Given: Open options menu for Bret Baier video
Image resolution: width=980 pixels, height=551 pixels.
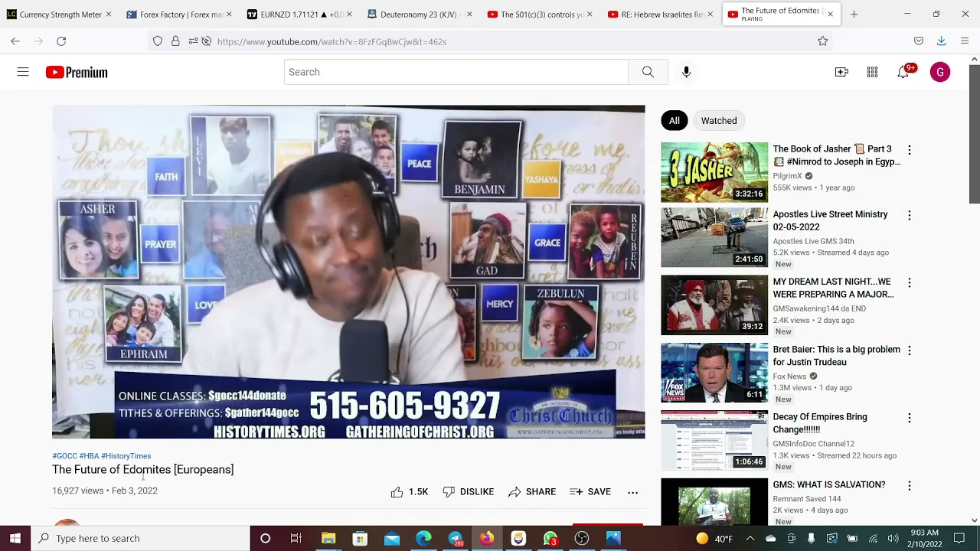Looking at the screenshot, I should (x=909, y=350).
